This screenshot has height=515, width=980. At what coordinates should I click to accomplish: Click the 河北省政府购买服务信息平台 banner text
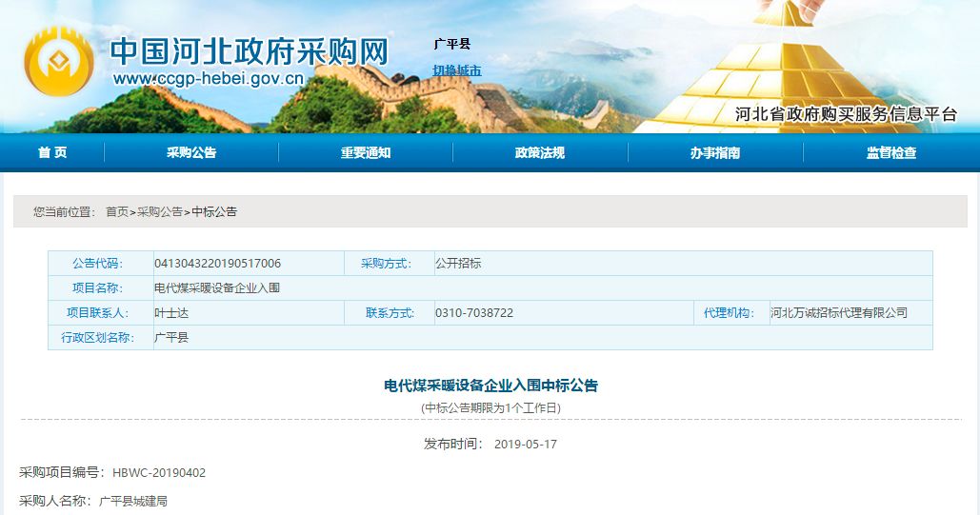(846, 114)
